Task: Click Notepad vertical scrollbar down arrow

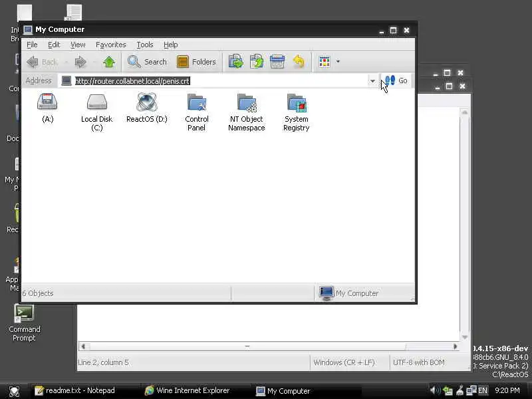Action: (465, 337)
